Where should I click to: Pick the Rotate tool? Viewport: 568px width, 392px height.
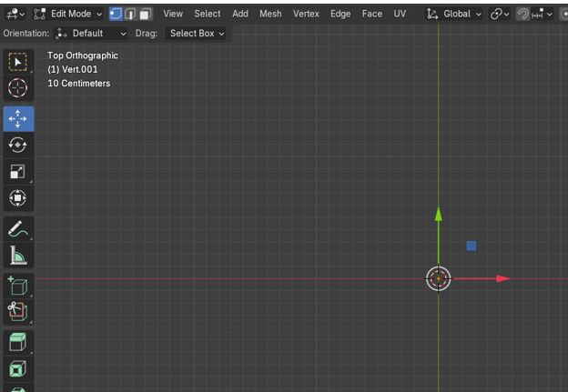(18, 145)
